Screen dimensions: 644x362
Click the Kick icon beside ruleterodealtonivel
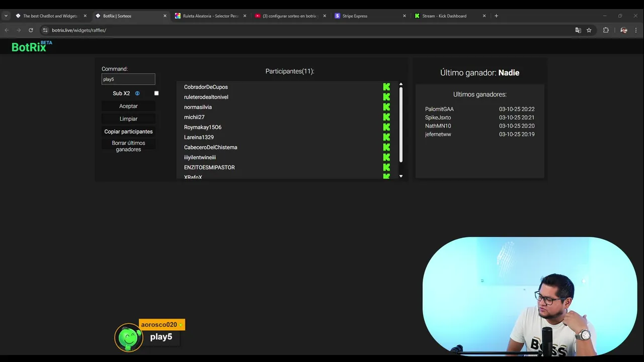tap(386, 97)
